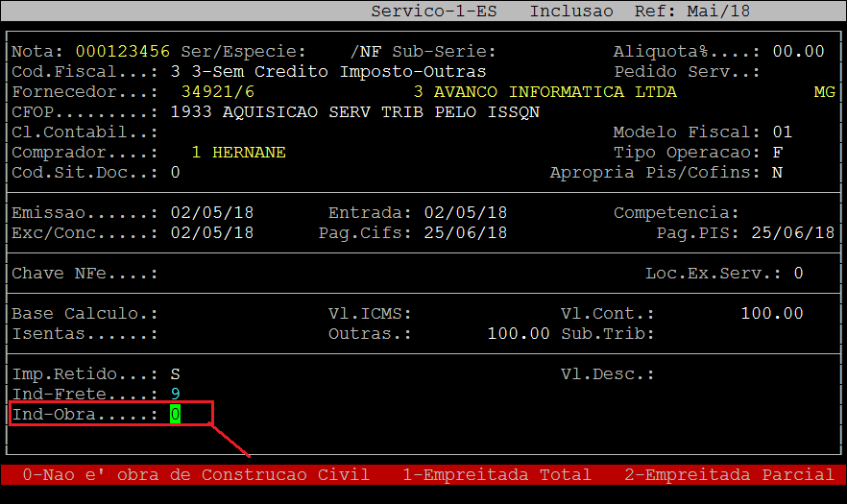Viewport: 847px width, 504px height.
Task: Click the Pag.Cifs date 25/06/18
Action: click(465, 233)
